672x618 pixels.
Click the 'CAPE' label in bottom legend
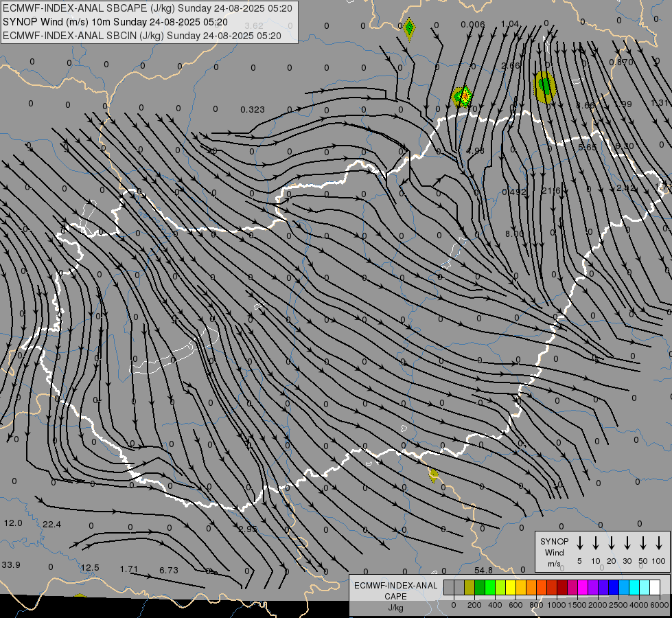click(395, 597)
